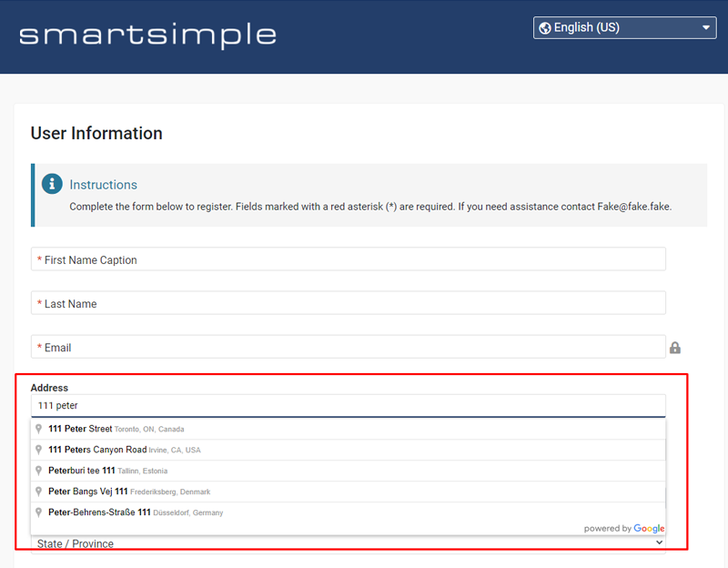Click the Instructions heading text
Image resolution: width=728 pixels, height=568 pixels.
pyautogui.click(x=103, y=185)
